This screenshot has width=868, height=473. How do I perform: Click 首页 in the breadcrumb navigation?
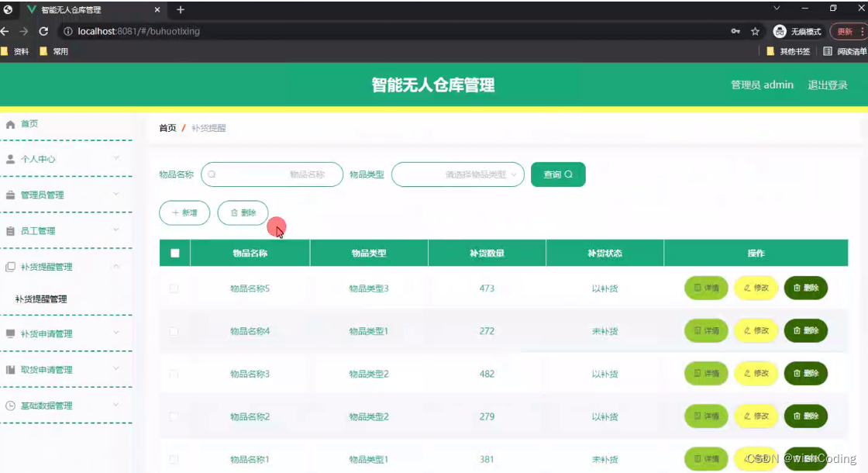pos(167,127)
